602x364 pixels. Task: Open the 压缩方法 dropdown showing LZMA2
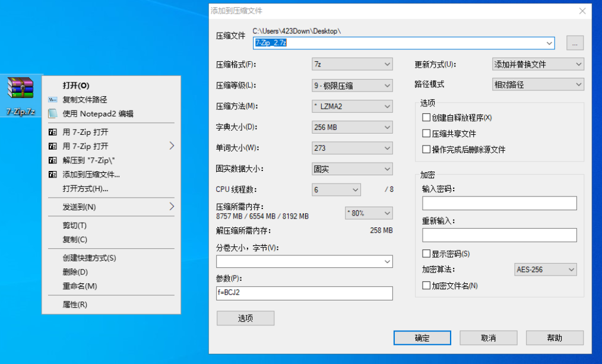click(352, 106)
